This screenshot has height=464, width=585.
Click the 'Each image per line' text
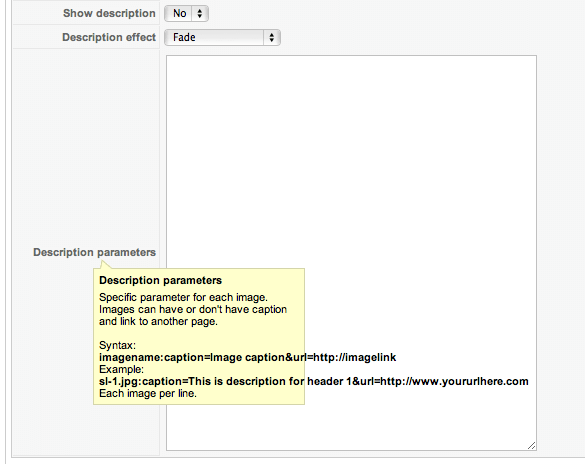[x=148, y=394]
